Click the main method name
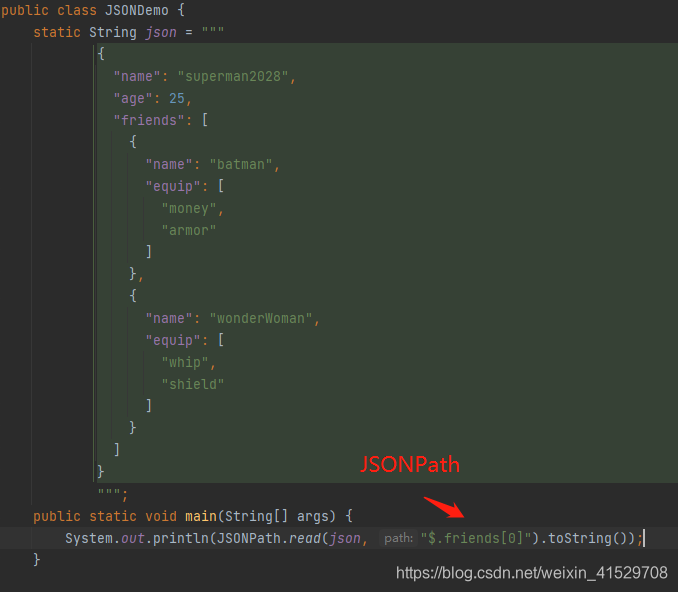678x592 pixels. coord(201,516)
